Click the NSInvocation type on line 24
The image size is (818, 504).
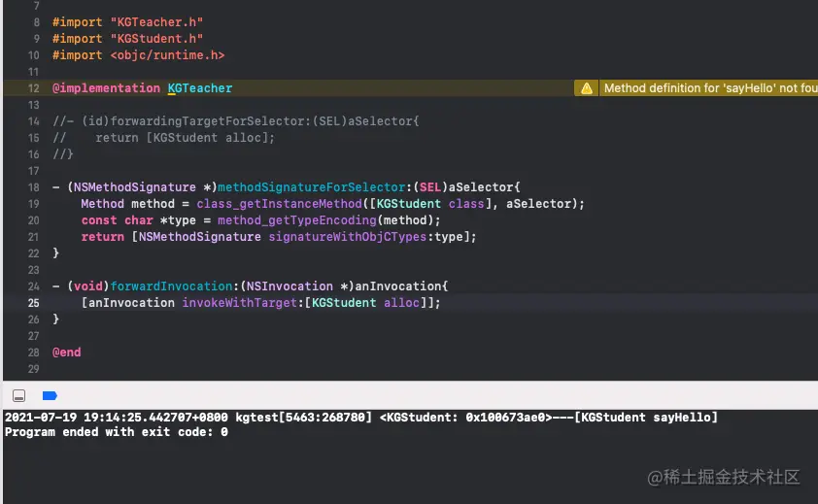(x=290, y=286)
